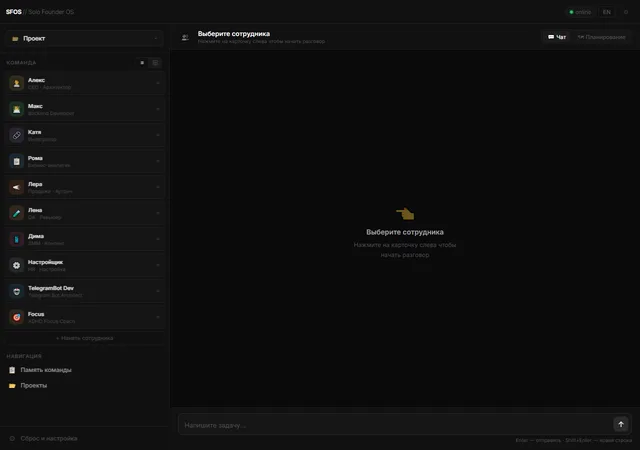This screenshot has height=450, width=640.
Task: Expand Алекс card chevron
Action: (x=158, y=83)
